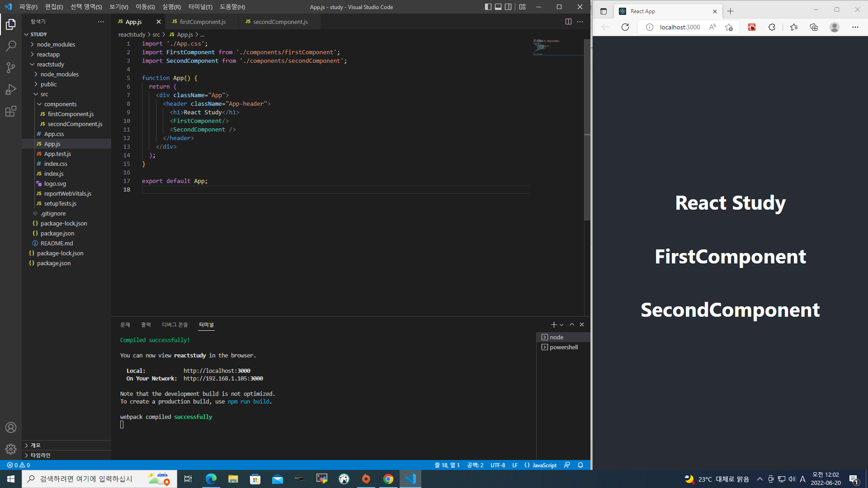
Task: Select the powershell terminal instance
Action: [x=563, y=347]
